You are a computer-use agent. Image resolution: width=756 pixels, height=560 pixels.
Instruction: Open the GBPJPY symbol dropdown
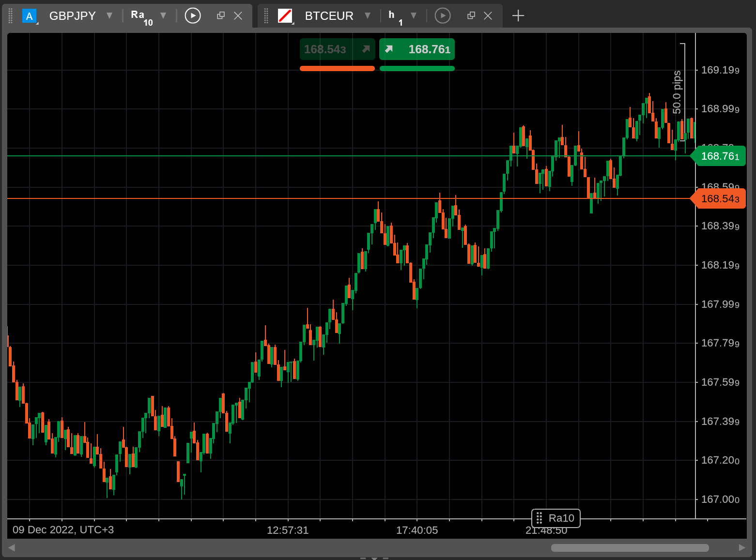point(109,15)
